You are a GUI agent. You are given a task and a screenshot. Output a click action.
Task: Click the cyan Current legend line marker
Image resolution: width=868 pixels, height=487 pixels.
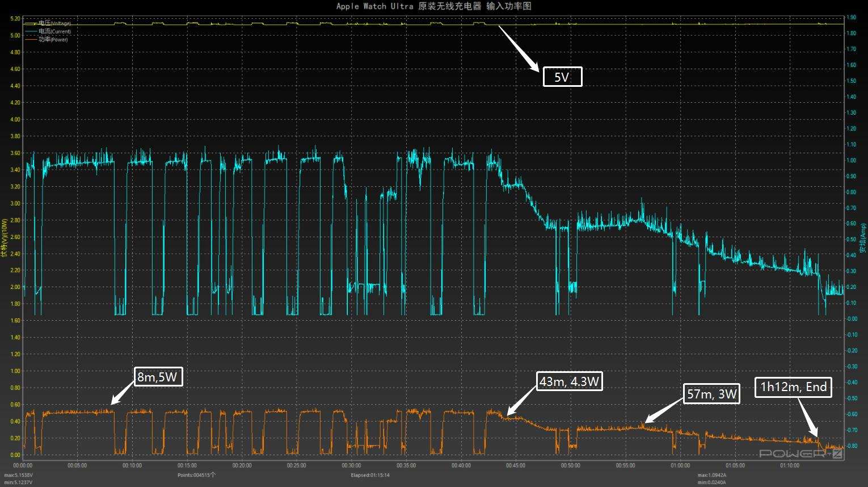click(x=30, y=32)
